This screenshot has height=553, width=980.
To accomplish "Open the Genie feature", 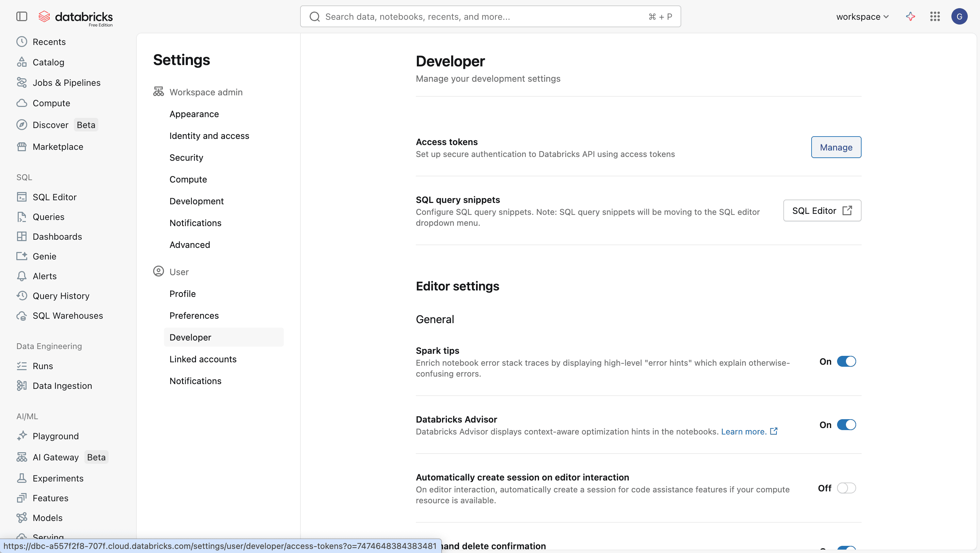I will coord(44,256).
